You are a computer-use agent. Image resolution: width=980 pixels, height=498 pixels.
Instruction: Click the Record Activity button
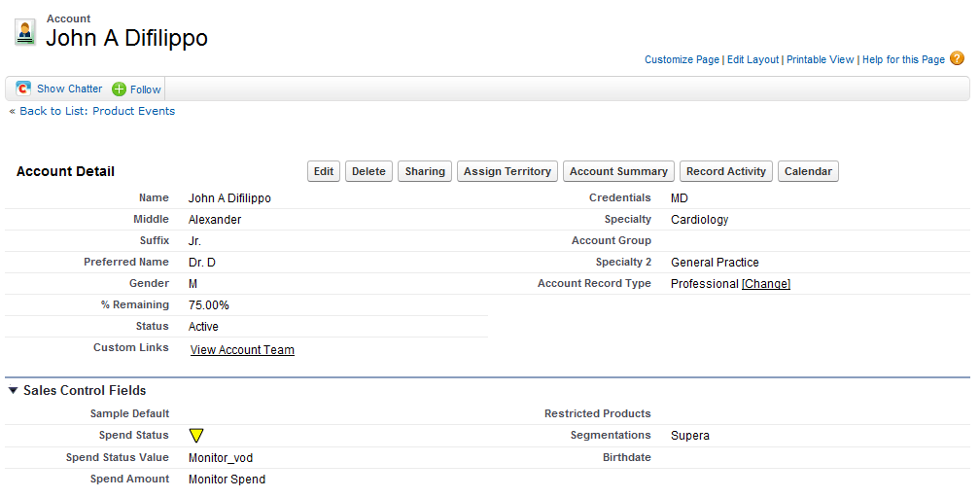(x=725, y=171)
